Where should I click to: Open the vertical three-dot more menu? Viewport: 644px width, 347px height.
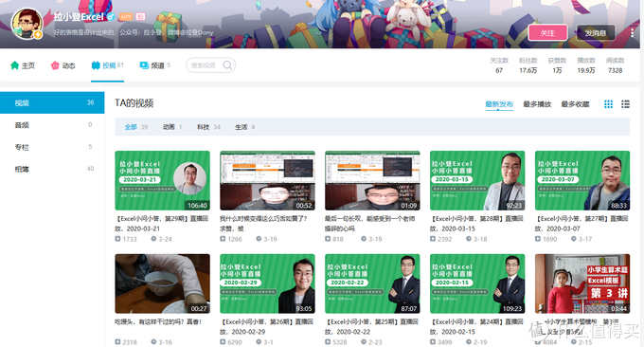pos(632,33)
